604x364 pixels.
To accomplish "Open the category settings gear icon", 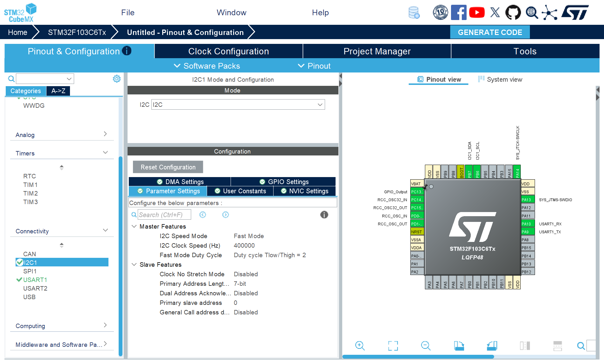I will click(x=117, y=79).
